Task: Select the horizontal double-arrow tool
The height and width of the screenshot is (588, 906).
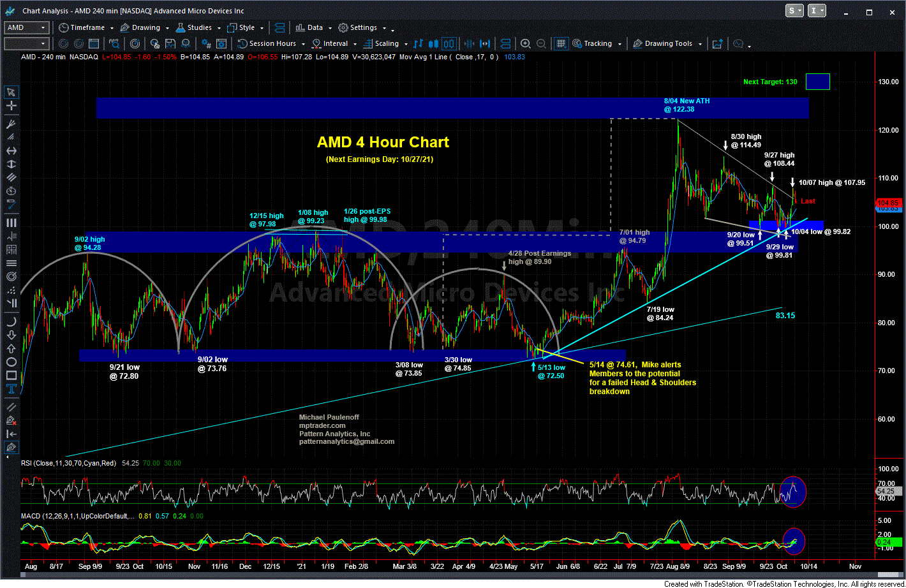Action: pos(11,151)
